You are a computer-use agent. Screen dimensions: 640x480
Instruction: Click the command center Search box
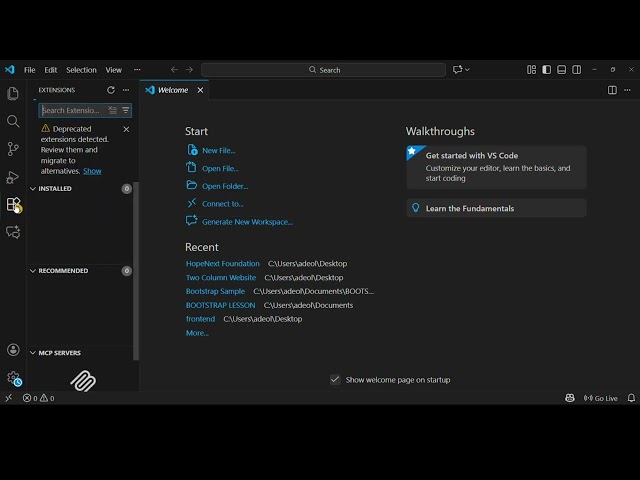click(x=323, y=70)
